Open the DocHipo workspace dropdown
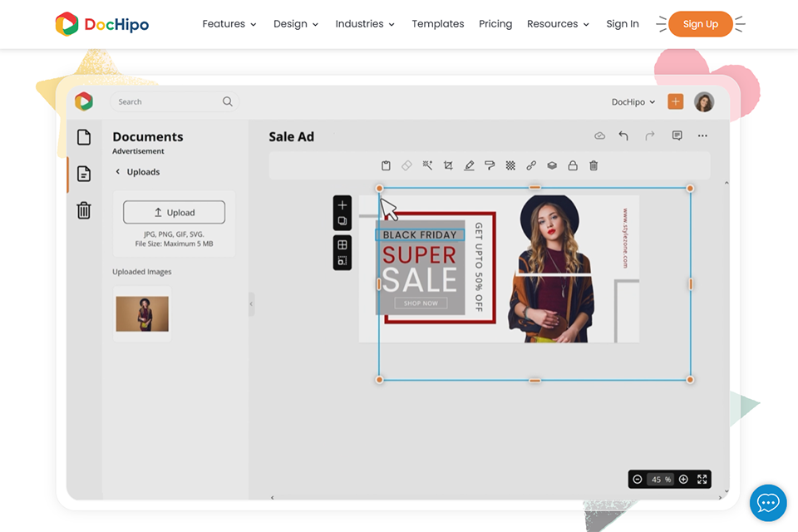The height and width of the screenshot is (532, 798). point(633,101)
